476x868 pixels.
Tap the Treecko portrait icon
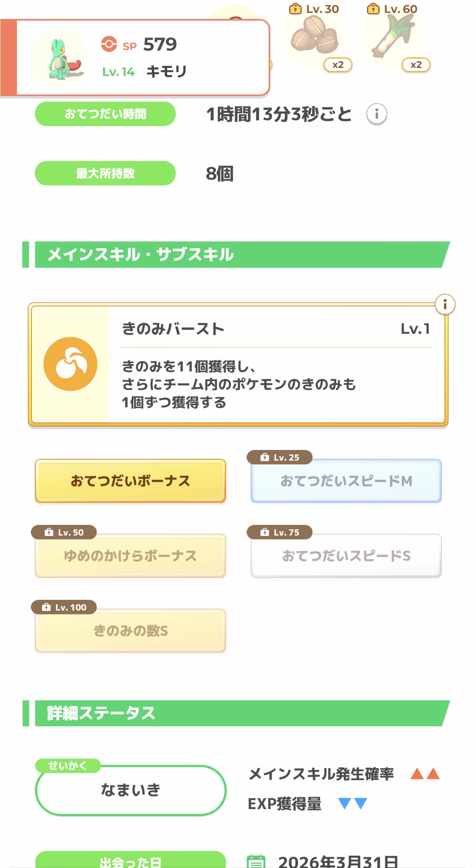[x=59, y=58]
